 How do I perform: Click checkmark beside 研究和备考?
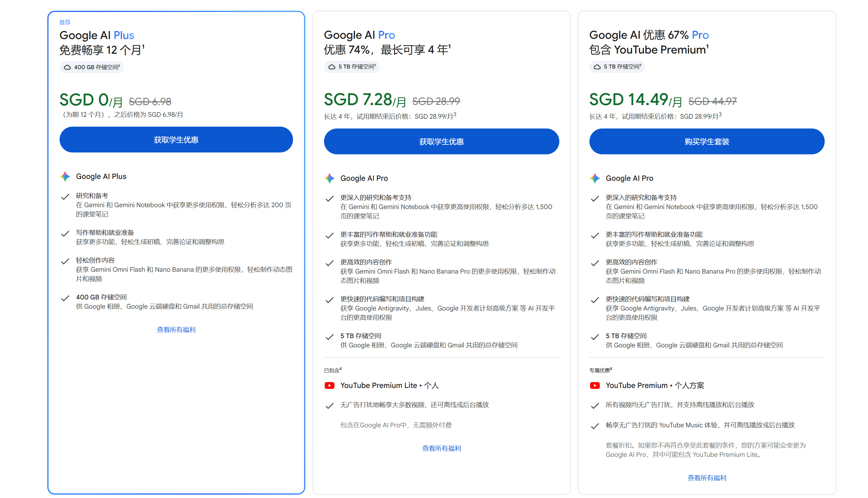coord(65,197)
